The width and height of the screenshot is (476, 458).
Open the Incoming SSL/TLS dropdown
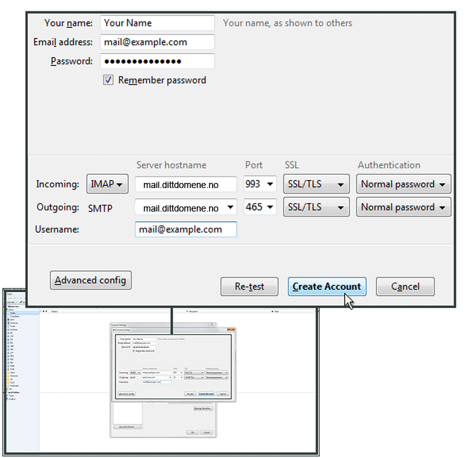[316, 185]
